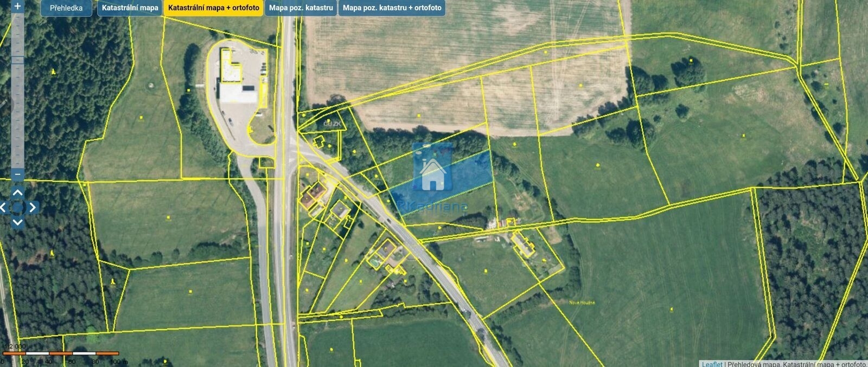Click the globe icon in pan control
The width and height of the screenshot is (868, 367).
pyautogui.click(x=17, y=207)
